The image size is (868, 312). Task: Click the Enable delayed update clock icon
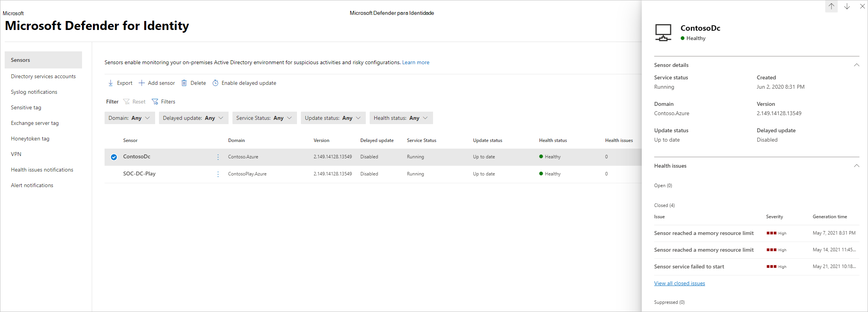215,83
